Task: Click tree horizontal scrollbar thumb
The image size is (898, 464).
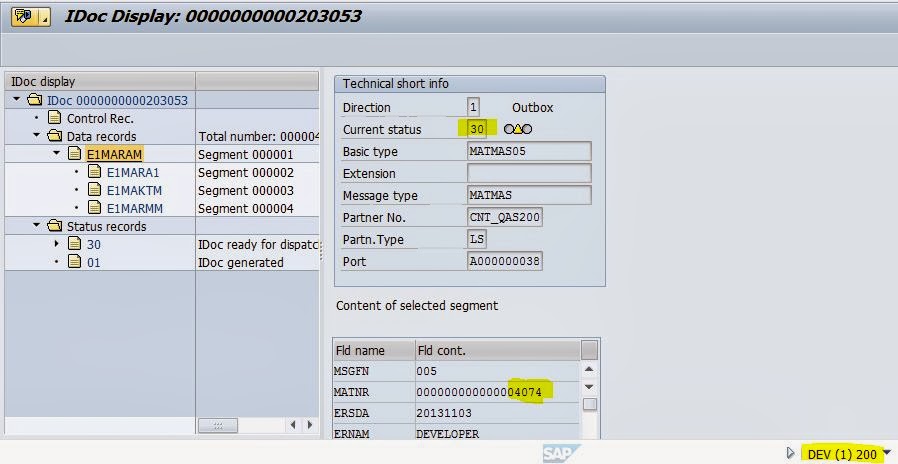Action: (218, 425)
